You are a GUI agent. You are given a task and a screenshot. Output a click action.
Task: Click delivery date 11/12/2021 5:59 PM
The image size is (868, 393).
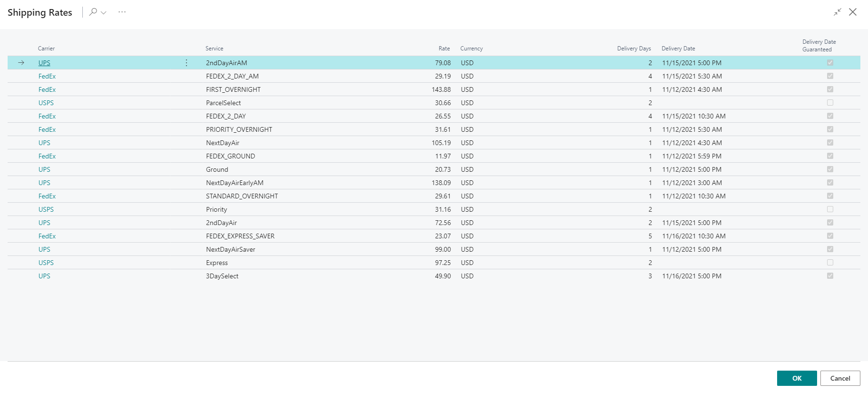click(691, 156)
